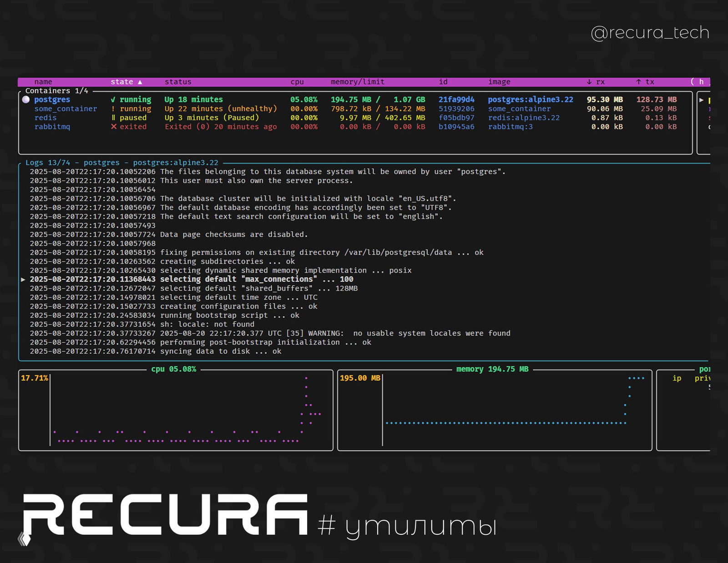The image size is (728, 563).
Task: Click the up arrow icon beside tx header
Action: click(x=638, y=82)
